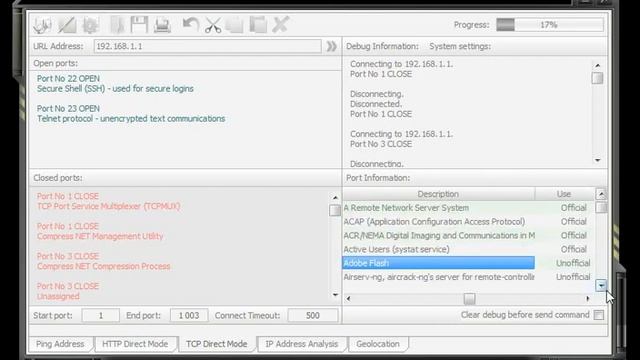This screenshot has width=640, height=360.
Task: Switch to the Ping Address tab
Action: click(x=60, y=344)
